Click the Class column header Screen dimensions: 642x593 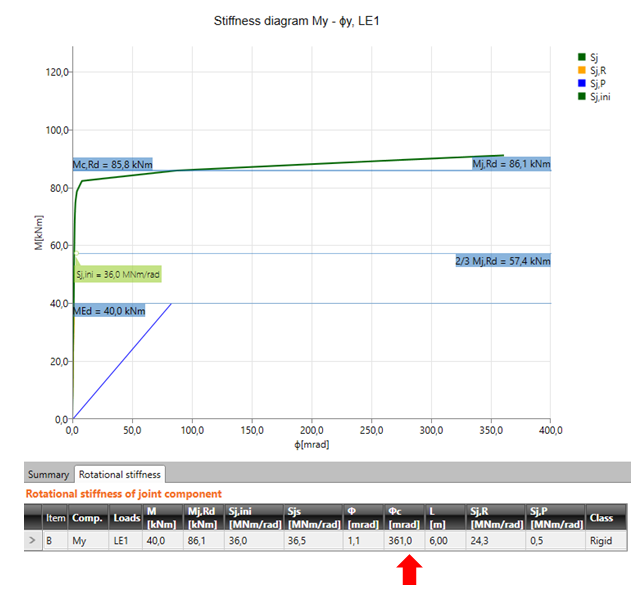pos(606,518)
